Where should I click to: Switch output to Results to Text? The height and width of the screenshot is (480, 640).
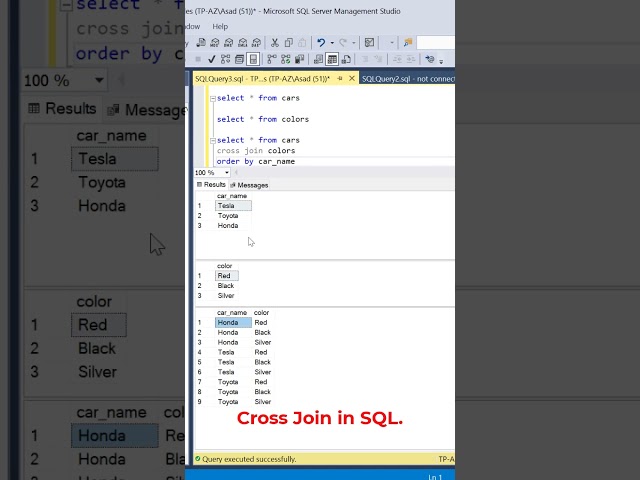[x=318, y=60]
